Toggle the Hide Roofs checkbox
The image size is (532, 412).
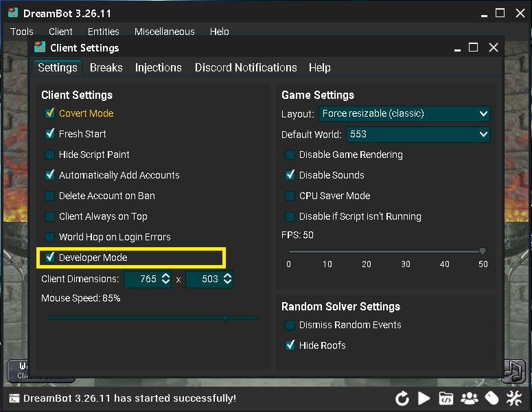(x=290, y=345)
